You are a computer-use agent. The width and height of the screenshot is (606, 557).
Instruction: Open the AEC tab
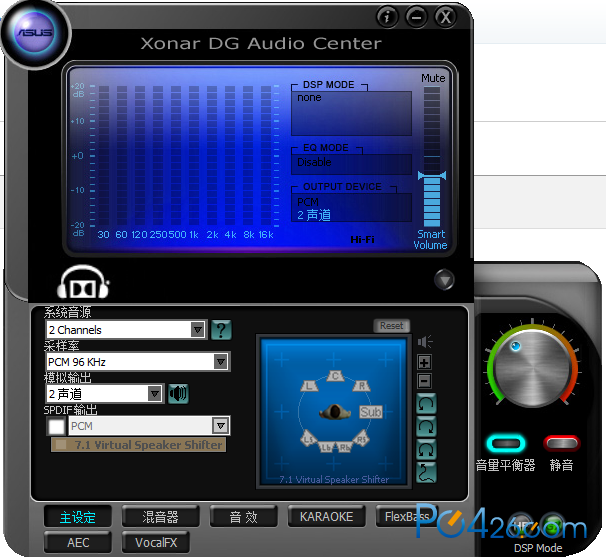click(78, 543)
